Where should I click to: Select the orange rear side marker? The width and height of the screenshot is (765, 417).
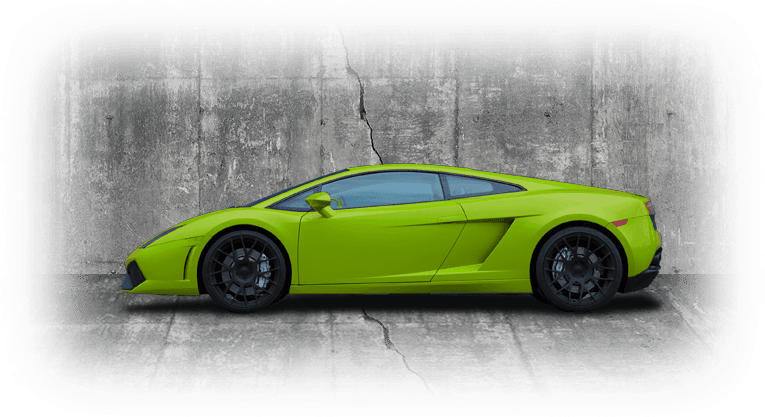[x=619, y=222]
